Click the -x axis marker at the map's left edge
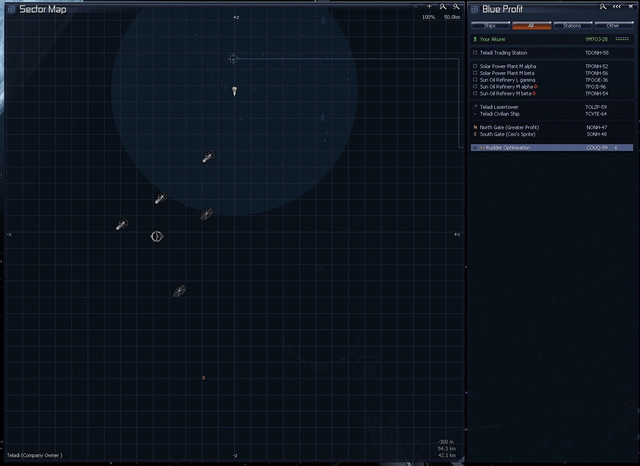The height and width of the screenshot is (466, 640). pos(9,235)
